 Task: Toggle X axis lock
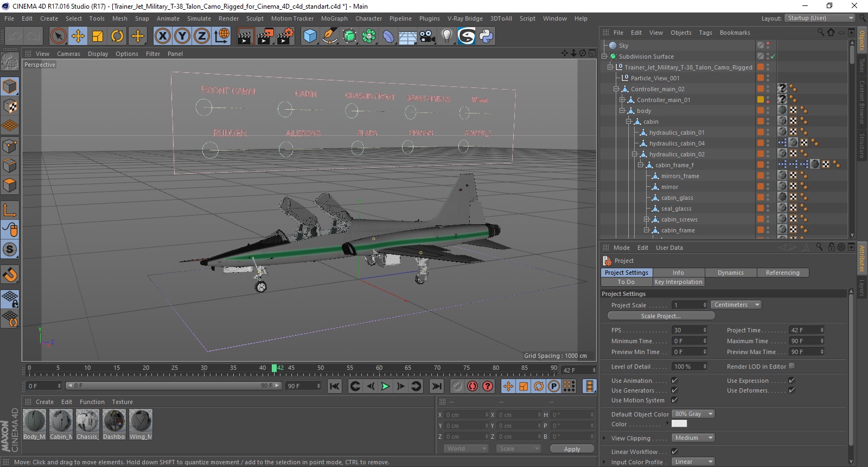[x=163, y=36]
